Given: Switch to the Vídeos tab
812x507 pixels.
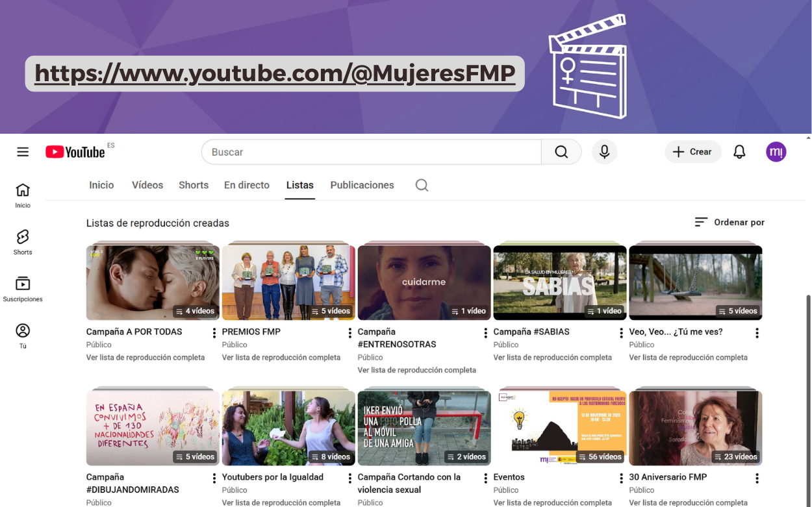Looking at the screenshot, I should click(147, 185).
